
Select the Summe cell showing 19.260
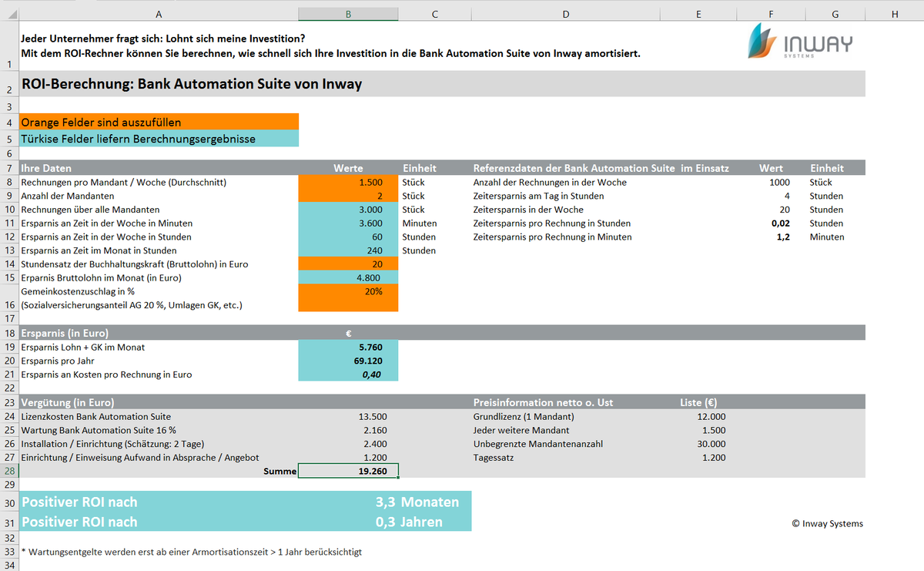coord(348,471)
